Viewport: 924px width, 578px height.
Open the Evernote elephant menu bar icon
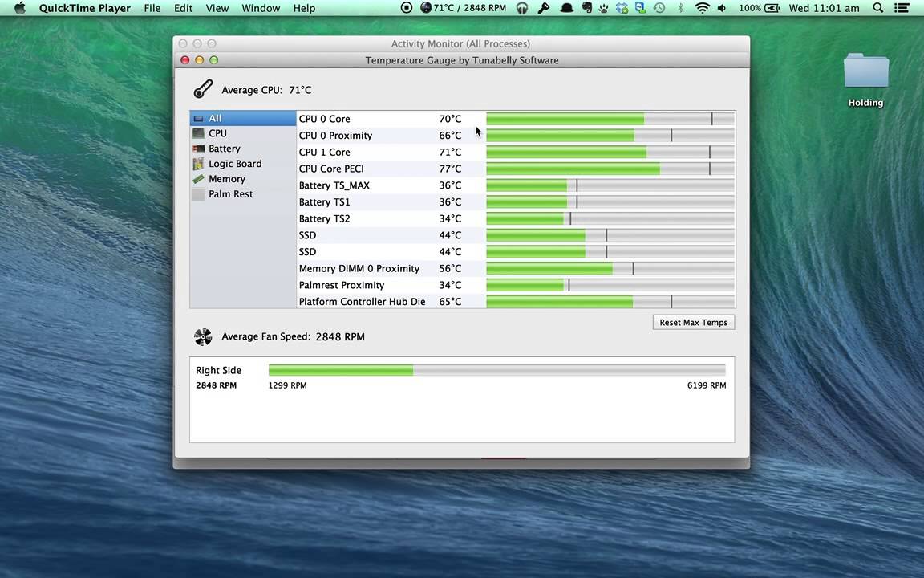(587, 8)
